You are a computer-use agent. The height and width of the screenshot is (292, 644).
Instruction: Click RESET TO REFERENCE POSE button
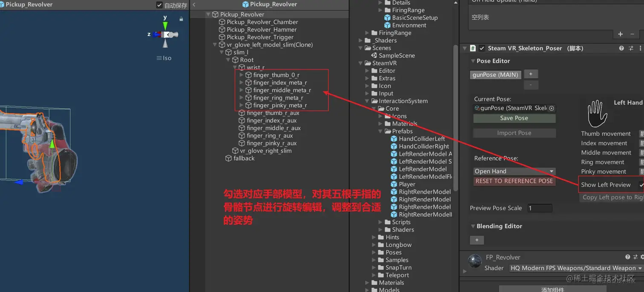pos(514,181)
